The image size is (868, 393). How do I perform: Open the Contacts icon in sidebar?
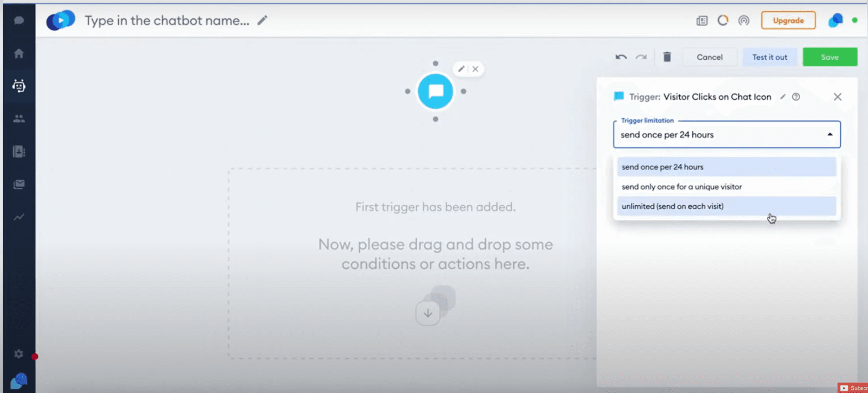coord(19,151)
